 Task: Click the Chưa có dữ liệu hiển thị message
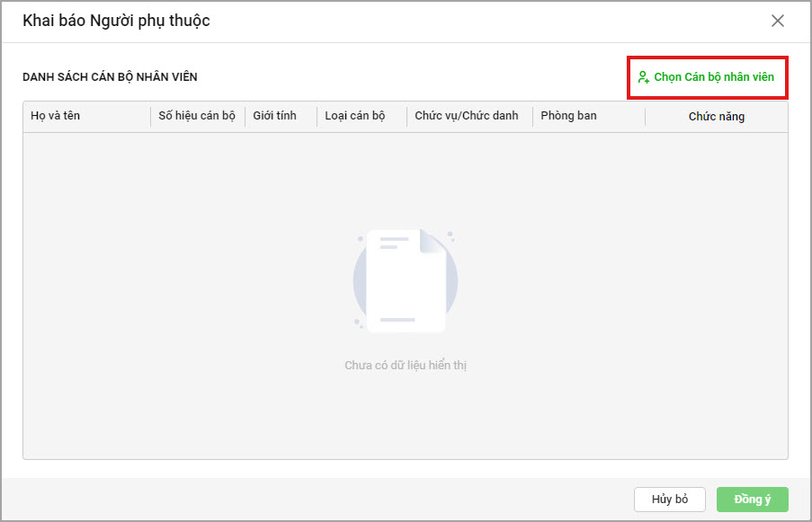coord(406,366)
